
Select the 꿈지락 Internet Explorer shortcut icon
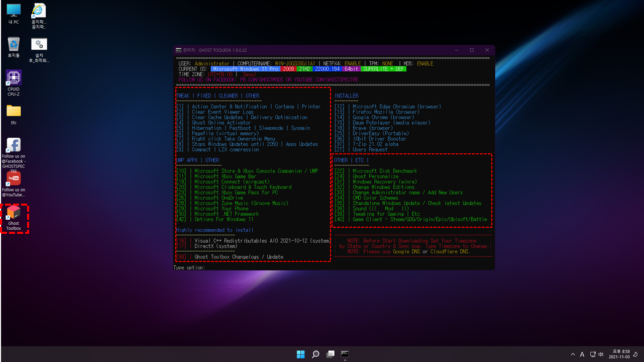pos(39,16)
